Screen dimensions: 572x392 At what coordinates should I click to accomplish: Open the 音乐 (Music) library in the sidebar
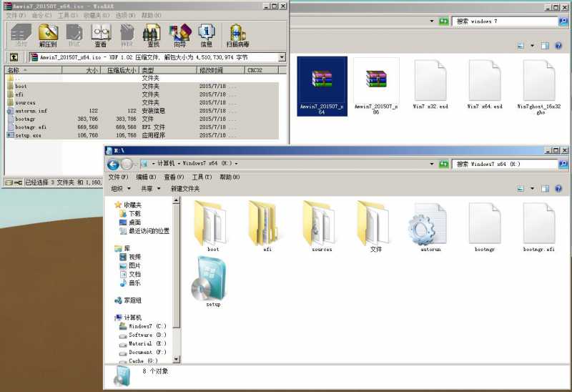coord(130,283)
